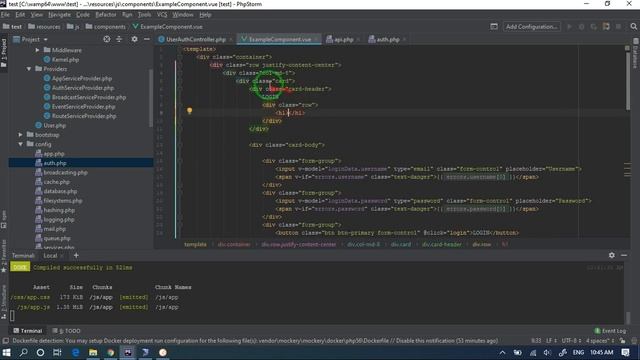Click the layout icon left of Add Configuration
The height and width of the screenshot is (360, 640).
click(494, 27)
